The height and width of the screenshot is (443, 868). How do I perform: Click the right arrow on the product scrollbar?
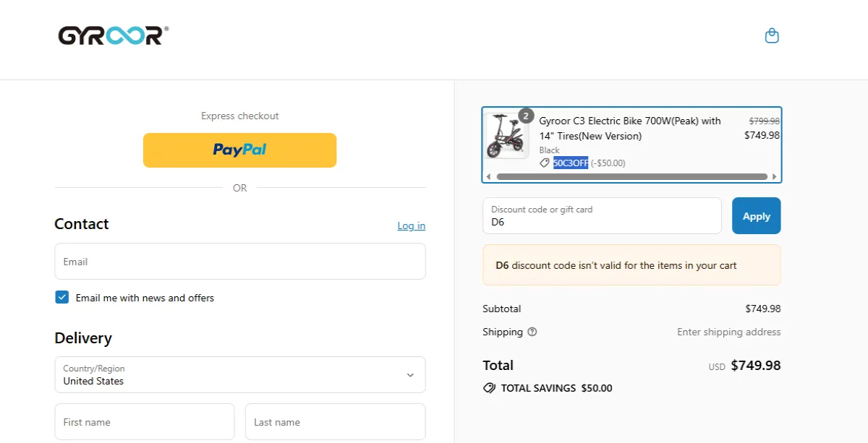[773, 176]
